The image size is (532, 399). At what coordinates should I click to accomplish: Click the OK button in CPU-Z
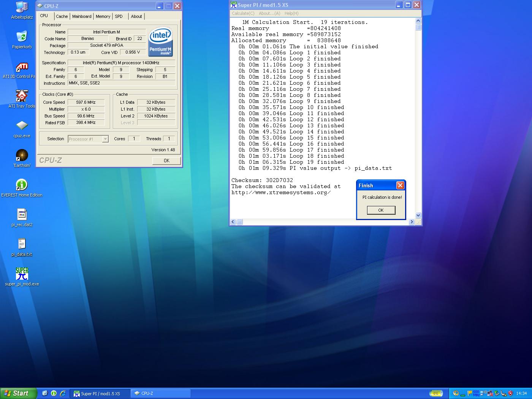coord(166,161)
